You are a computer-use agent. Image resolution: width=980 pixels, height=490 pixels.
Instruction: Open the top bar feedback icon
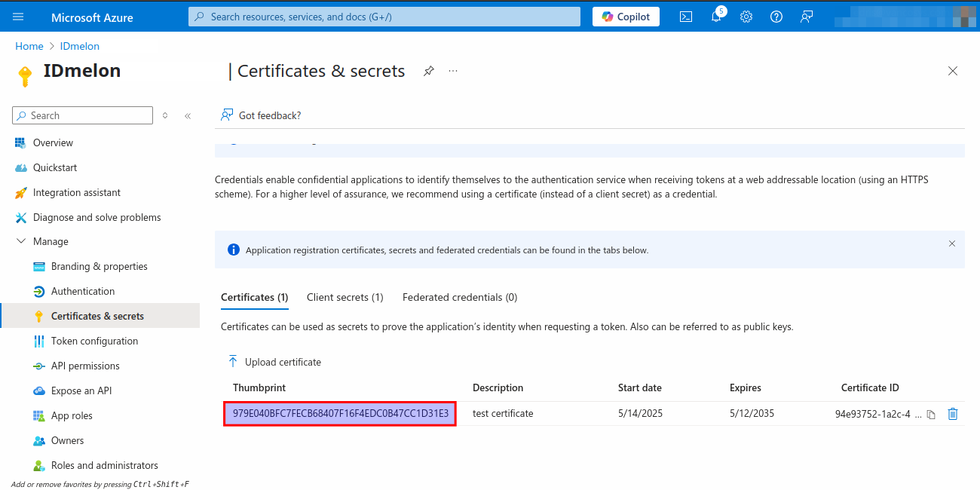807,17
